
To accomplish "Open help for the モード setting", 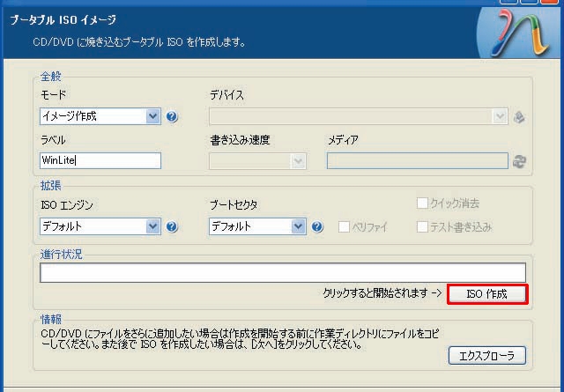I will point(172,116).
